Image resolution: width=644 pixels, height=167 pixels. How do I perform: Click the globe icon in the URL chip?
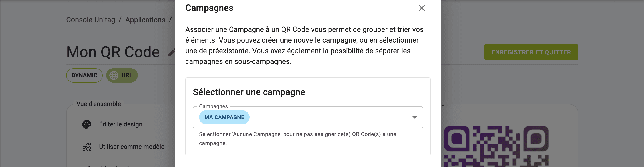pyautogui.click(x=114, y=75)
